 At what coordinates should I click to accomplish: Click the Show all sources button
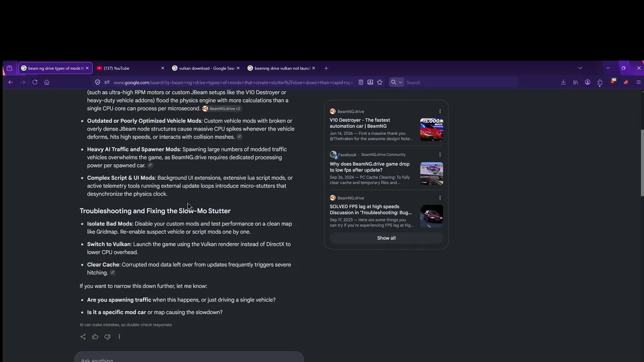click(386, 238)
